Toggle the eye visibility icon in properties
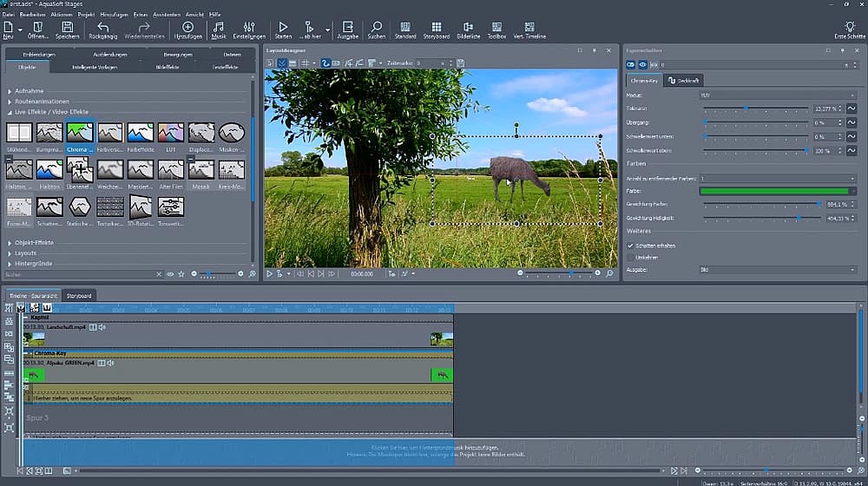 point(643,64)
